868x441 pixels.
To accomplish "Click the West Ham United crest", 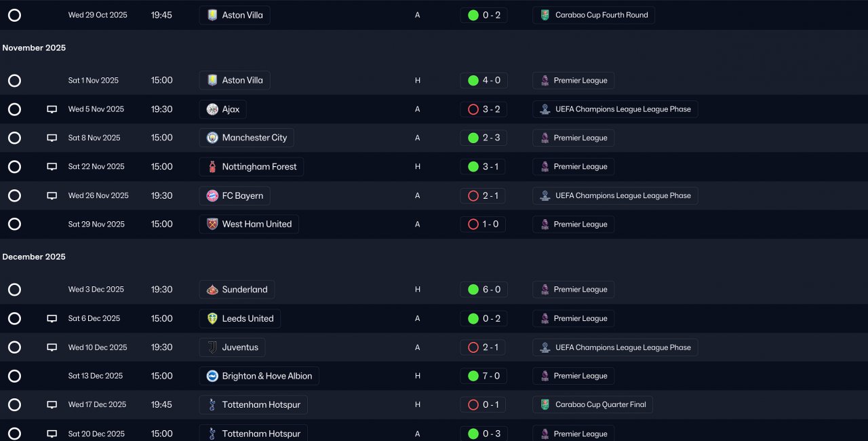I will tap(212, 225).
